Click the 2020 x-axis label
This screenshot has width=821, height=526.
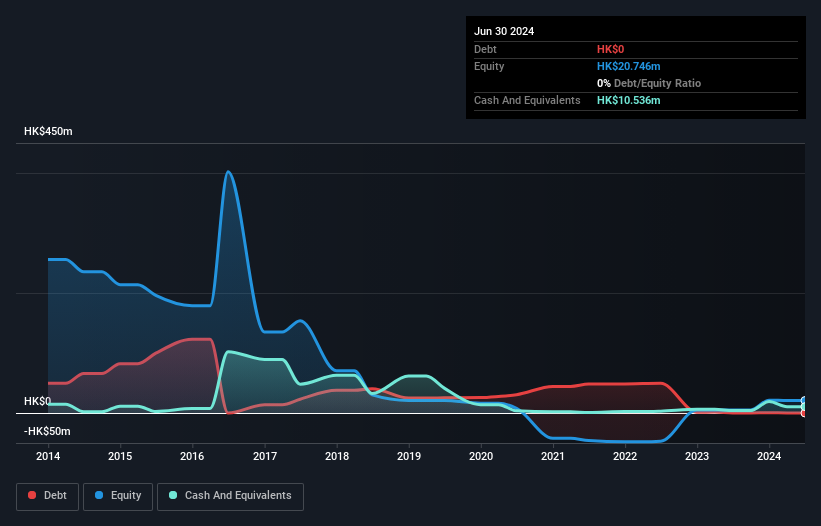pyautogui.click(x=481, y=456)
